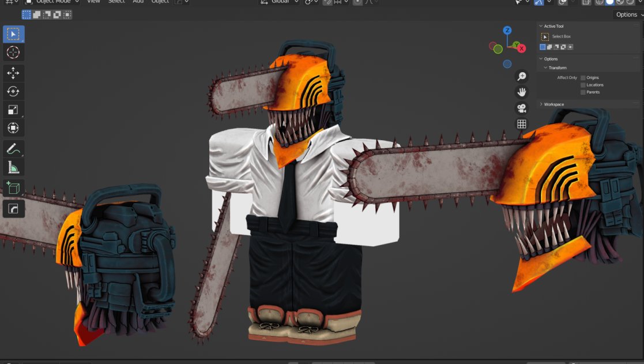Click the green Y axis on gizmo
This screenshot has height=364, width=644.
pyautogui.click(x=516, y=44)
